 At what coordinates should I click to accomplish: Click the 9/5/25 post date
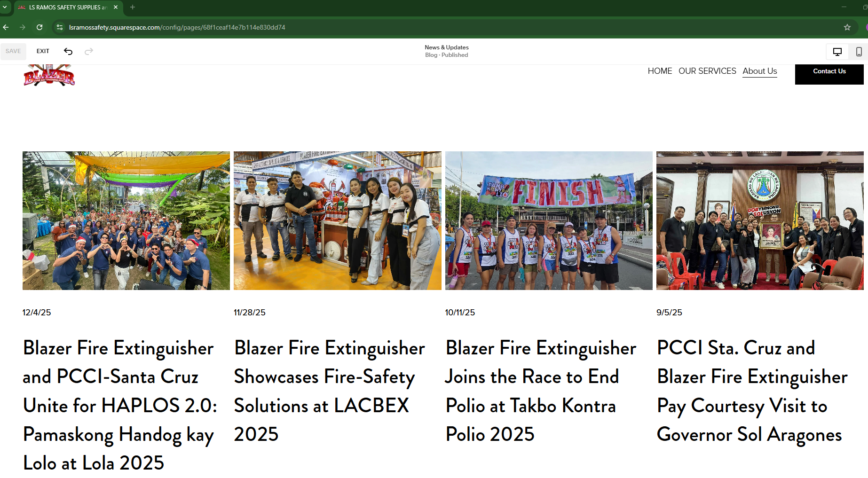coord(669,313)
